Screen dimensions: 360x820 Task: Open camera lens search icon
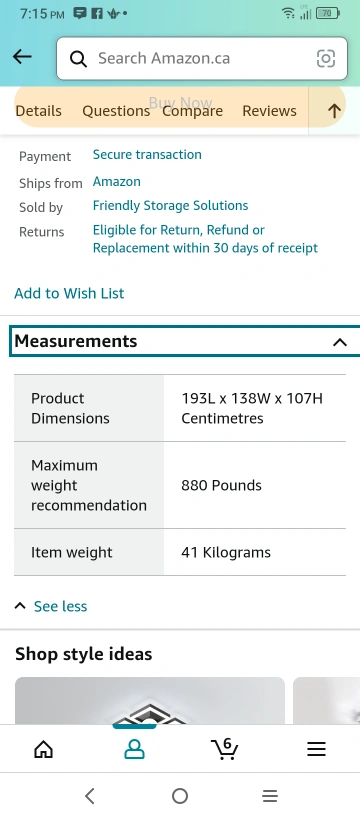point(325,58)
